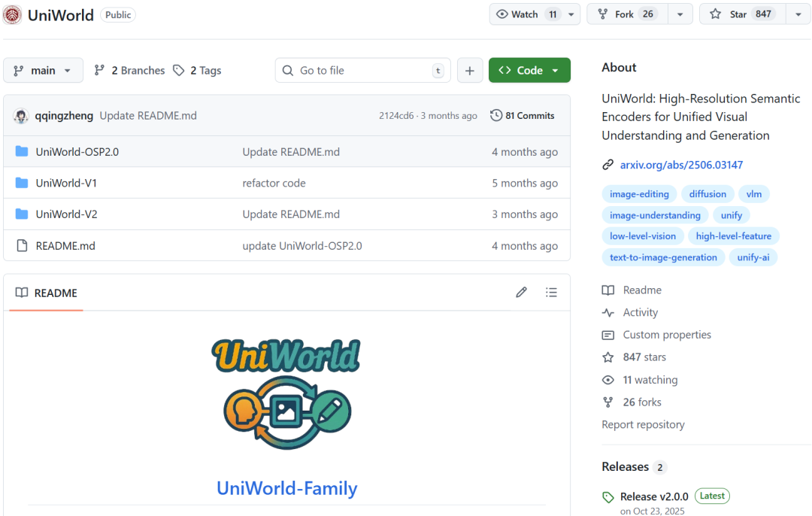
Task: Click the UniWorld repository avatar logo
Action: 12,14
